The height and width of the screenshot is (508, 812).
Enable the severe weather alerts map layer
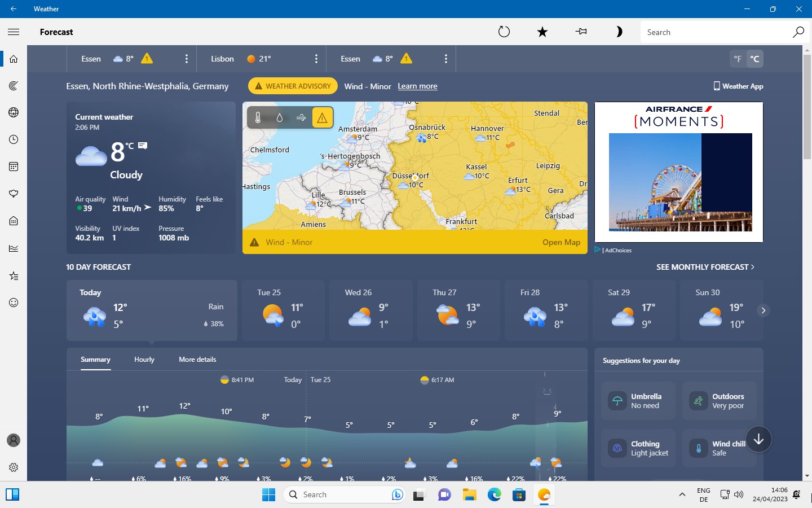point(322,117)
